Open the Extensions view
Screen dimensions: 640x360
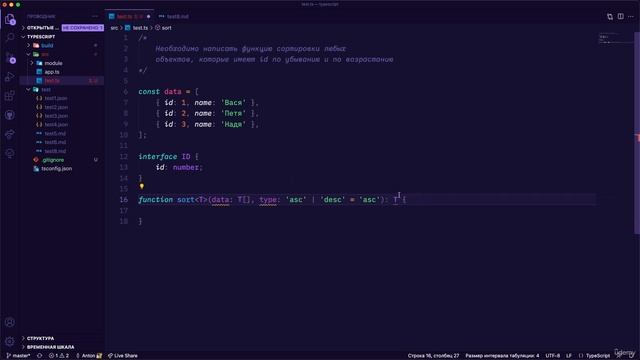pos(10,96)
